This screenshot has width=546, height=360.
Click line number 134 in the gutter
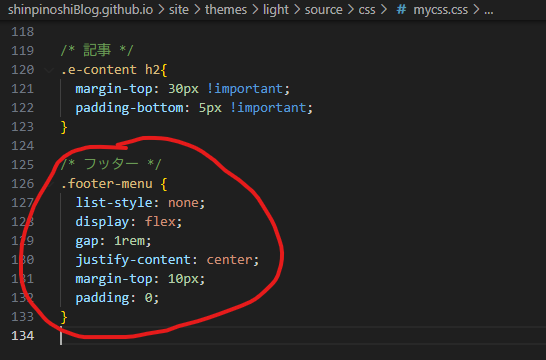coord(23,336)
